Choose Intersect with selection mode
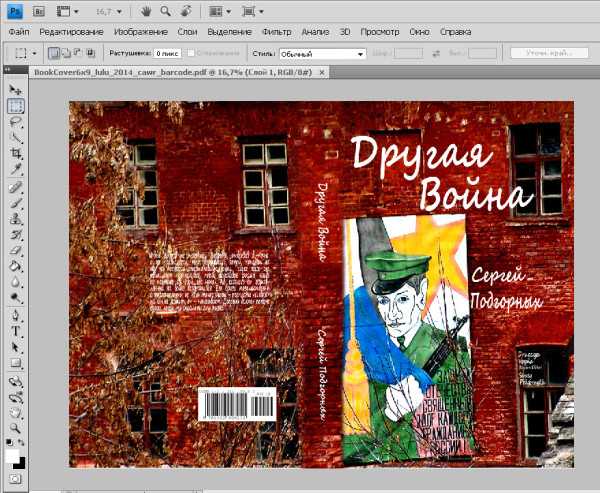This screenshot has width=600, height=493. 90,53
